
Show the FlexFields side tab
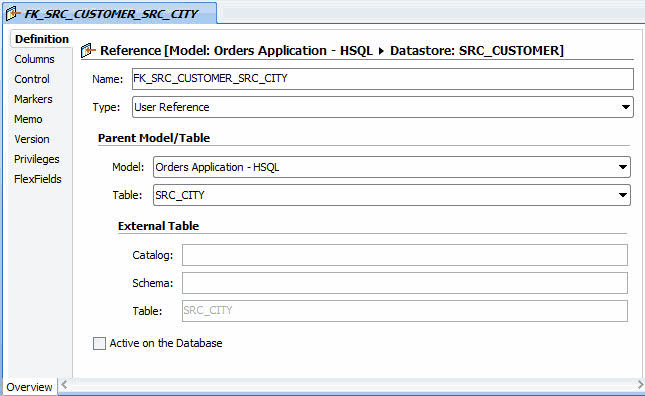(x=37, y=179)
